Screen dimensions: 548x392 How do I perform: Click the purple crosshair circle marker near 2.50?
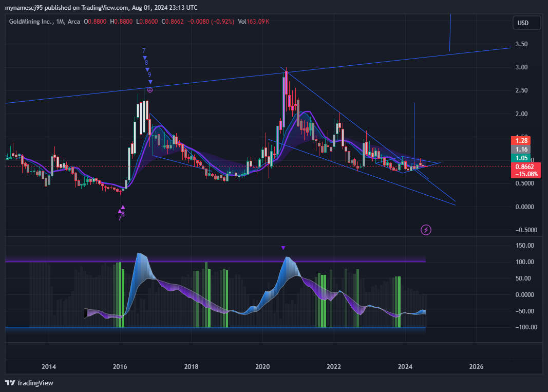tap(150, 90)
